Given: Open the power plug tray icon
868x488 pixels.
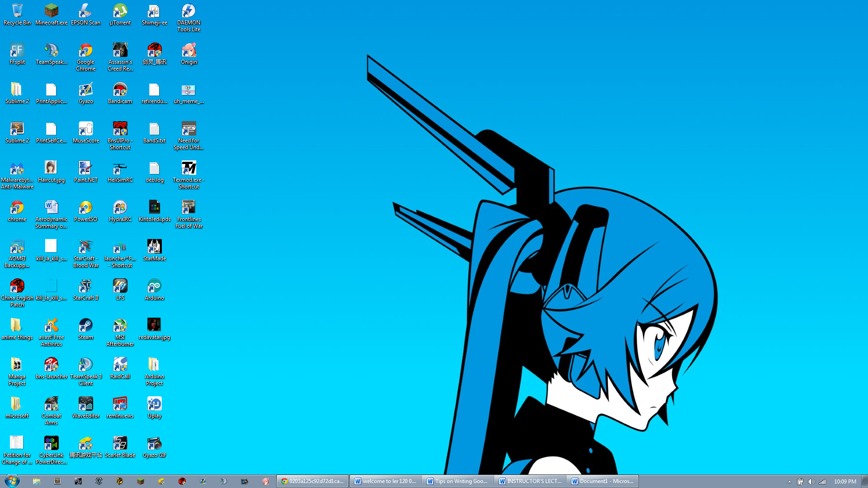Looking at the screenshot, I should click(800, 482).
